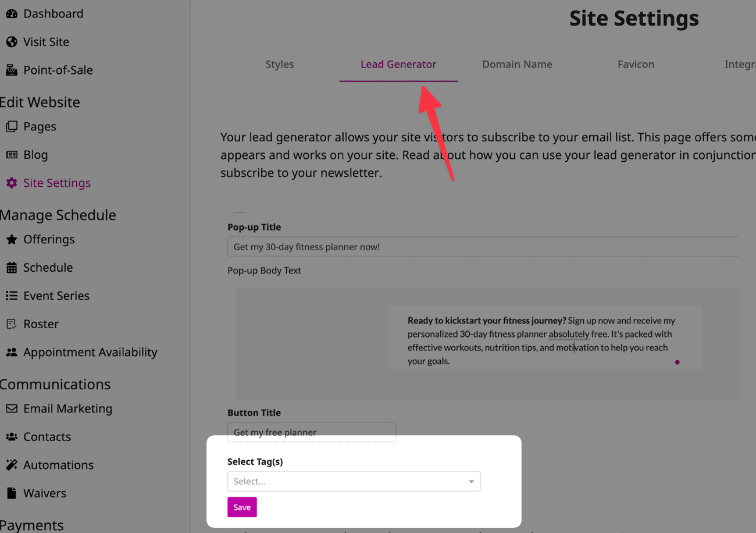756x533 pixels.
Task: Click the Select Tag(s) dropdown arrow
Action: pyautogui.click(x=471, y=482)
